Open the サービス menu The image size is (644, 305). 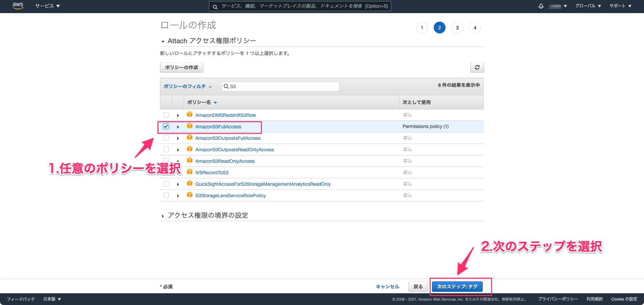[x=48, y=6]
